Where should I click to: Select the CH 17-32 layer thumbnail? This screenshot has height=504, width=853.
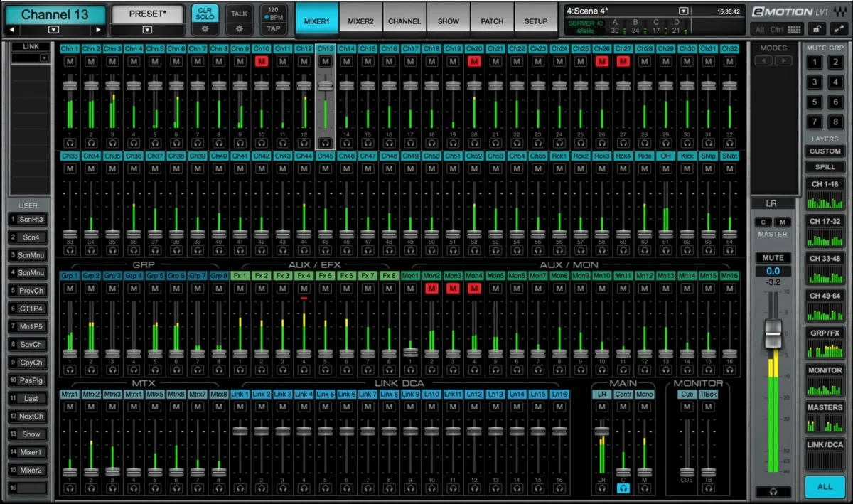(x=825, y=232)
